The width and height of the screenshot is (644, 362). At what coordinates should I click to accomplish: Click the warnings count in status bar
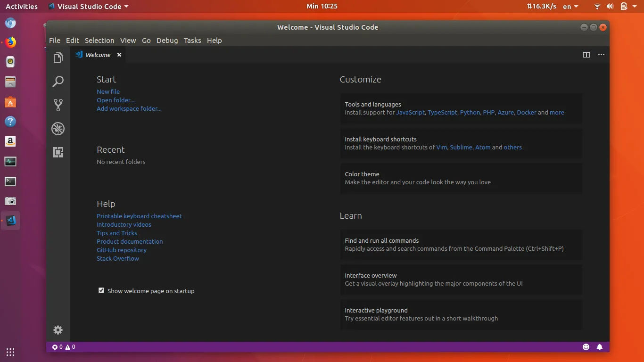point(70,347)
